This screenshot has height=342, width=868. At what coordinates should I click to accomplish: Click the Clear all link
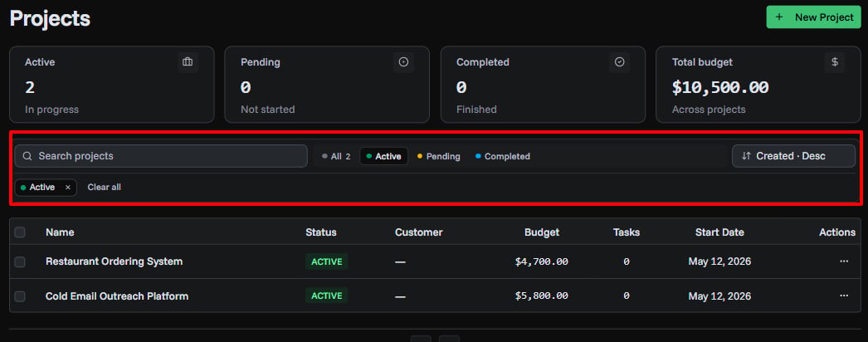(x=104, y=188)
